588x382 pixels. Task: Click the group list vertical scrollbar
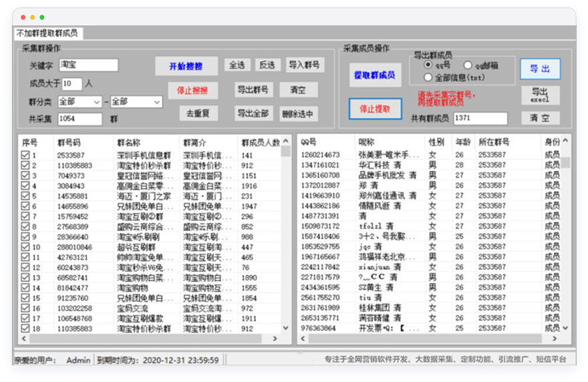point(285,234)
